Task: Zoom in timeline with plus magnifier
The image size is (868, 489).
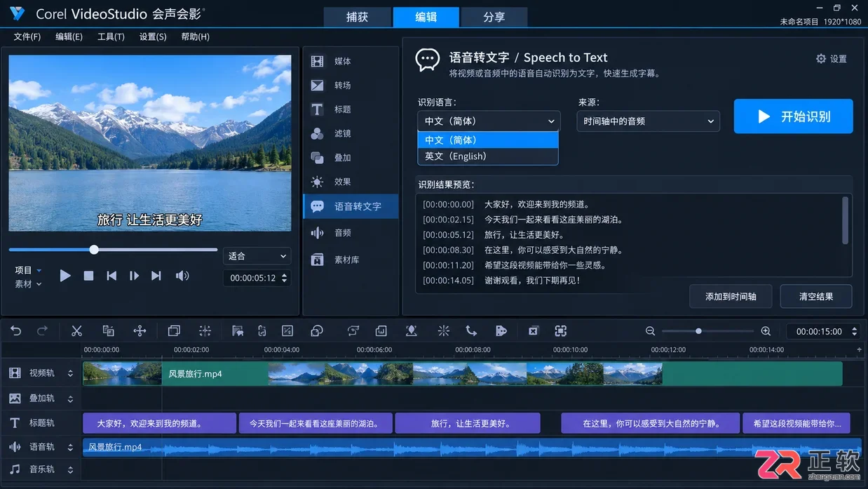Action: click(766, 331)
